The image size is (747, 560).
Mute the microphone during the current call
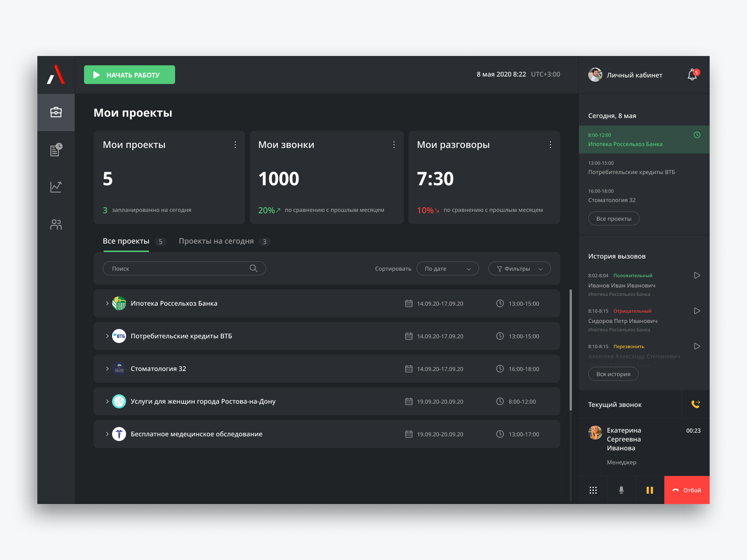coord(621,490)
